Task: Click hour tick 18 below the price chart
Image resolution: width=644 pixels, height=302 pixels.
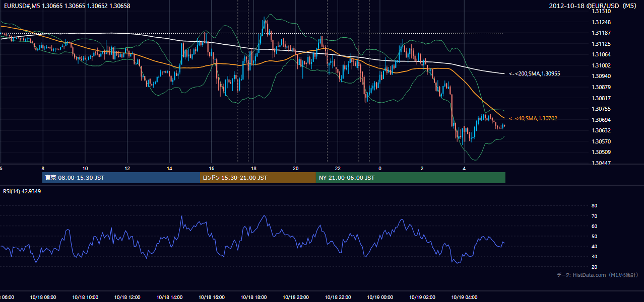Action: 253,168
